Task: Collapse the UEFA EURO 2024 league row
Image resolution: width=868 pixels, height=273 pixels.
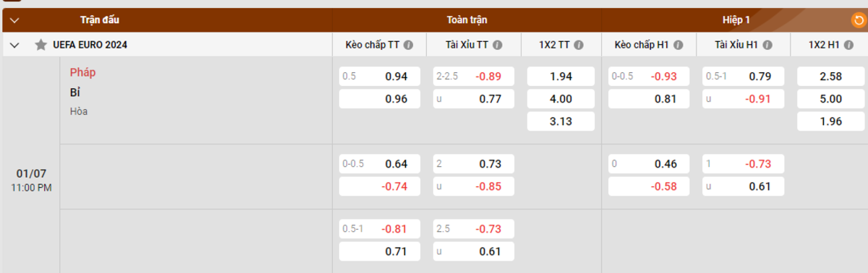Action: point(14,45)
